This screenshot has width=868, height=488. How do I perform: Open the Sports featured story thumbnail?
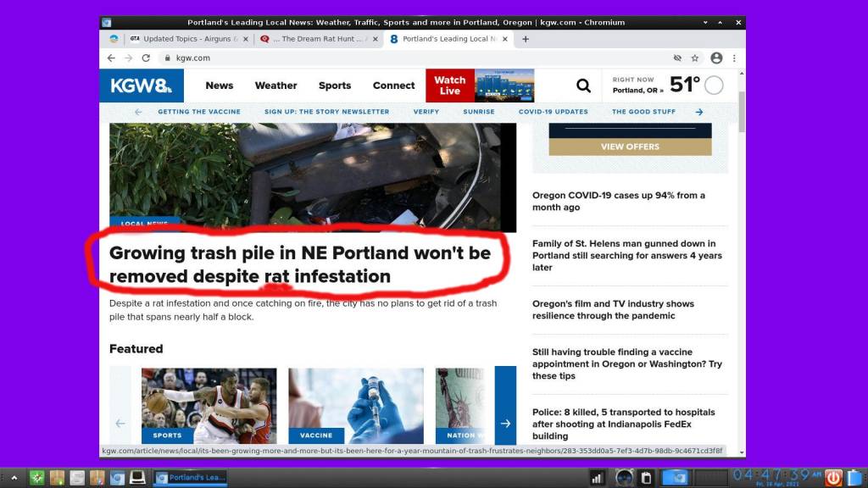click(x=209, y=406)
